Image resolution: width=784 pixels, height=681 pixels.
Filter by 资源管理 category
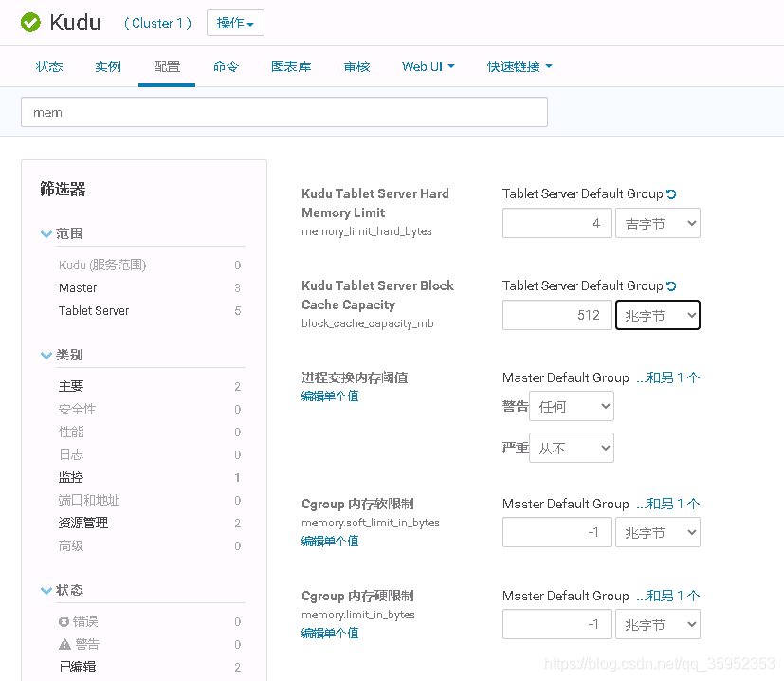[x=83, y=523]
